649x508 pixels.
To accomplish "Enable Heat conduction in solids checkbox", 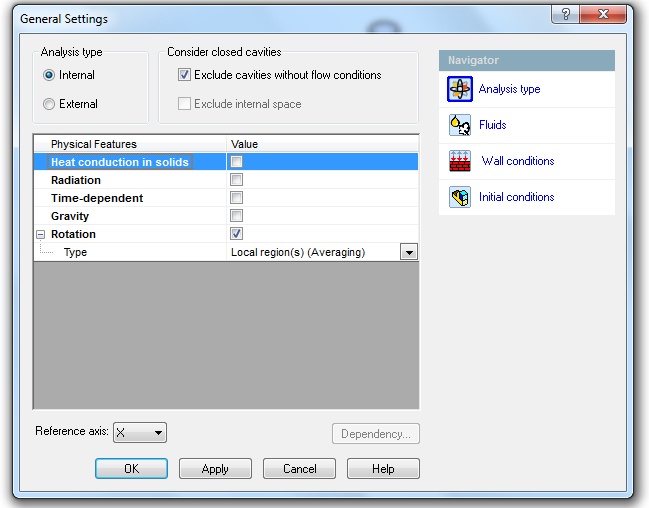I will (x=236, y=161).
